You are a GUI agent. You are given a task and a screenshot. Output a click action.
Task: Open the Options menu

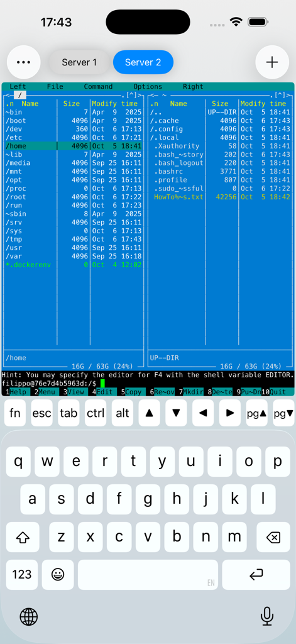(x=148, y=87)
